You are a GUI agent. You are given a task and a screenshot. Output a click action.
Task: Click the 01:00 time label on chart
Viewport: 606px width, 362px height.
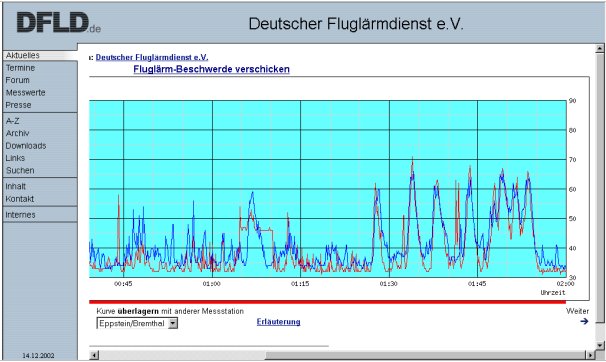click(211, 284)
